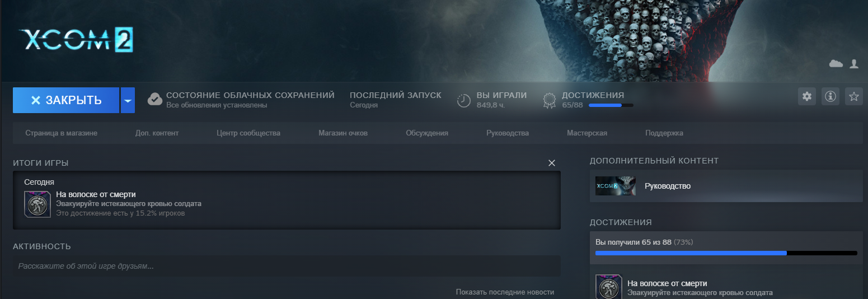The width and height of the screenshot is (868, 299).
Task: Click the cloud status icon near banner
Action: click(836, 64)
